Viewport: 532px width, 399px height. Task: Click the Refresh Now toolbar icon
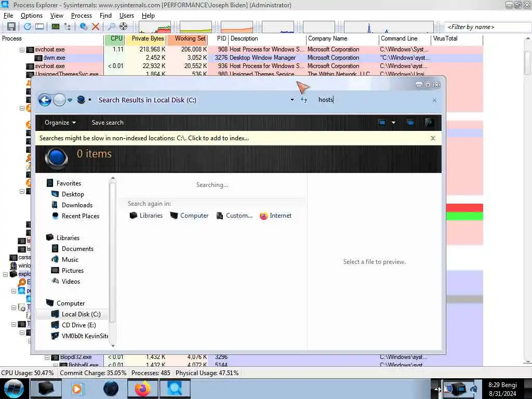tap(28, 26)
